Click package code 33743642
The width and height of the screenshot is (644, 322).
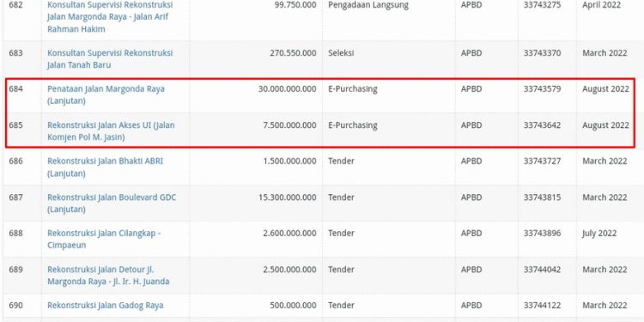point(542,125)
